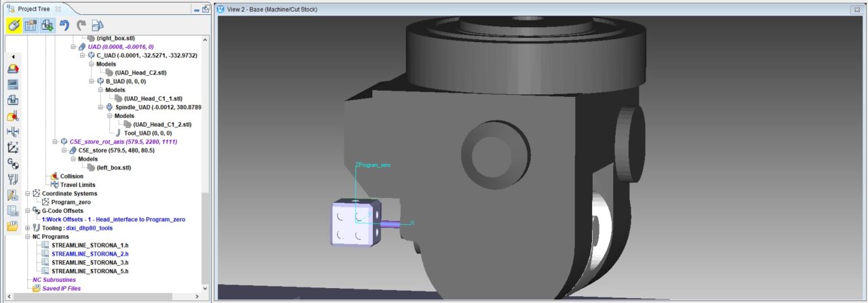Select the Work Offsets Head_interface entry
The height and width of the screenshot is (303, 868).
point(113,219)
